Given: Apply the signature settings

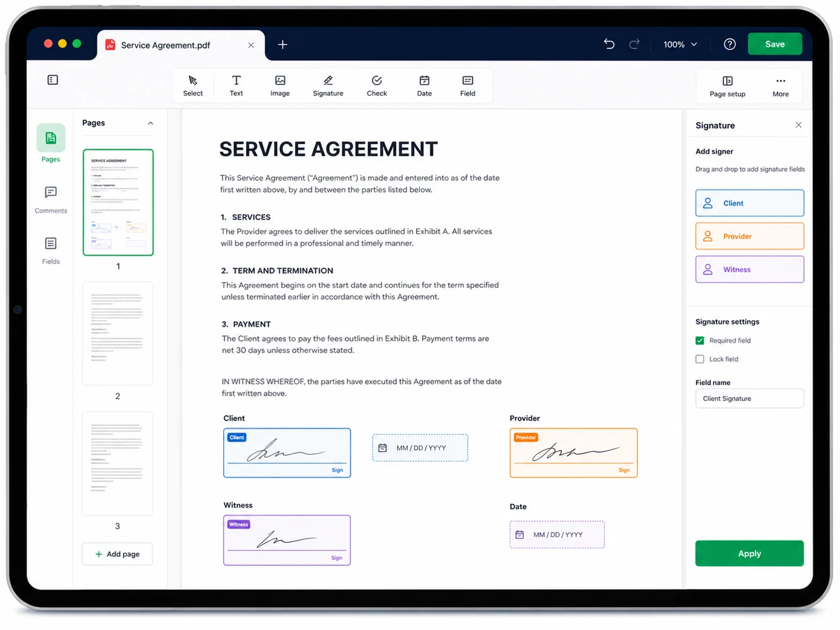Looking at the screenshot, I should click(x=749, y=553).
